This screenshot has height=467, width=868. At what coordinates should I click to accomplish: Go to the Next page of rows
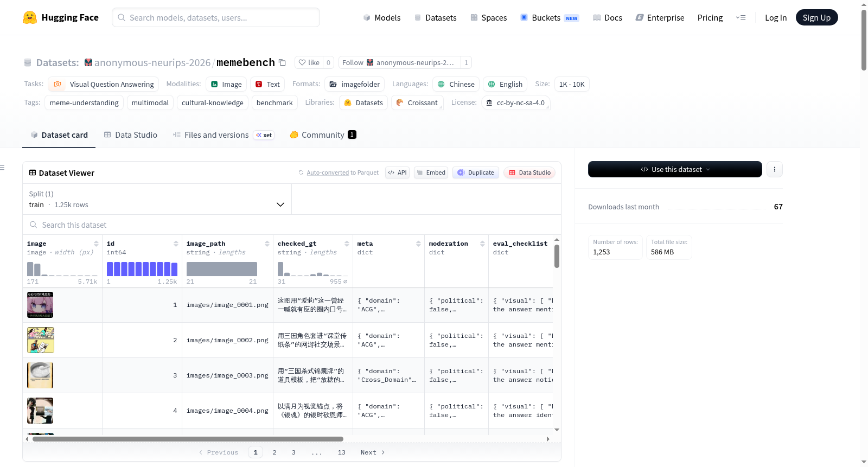click(373, 452)
